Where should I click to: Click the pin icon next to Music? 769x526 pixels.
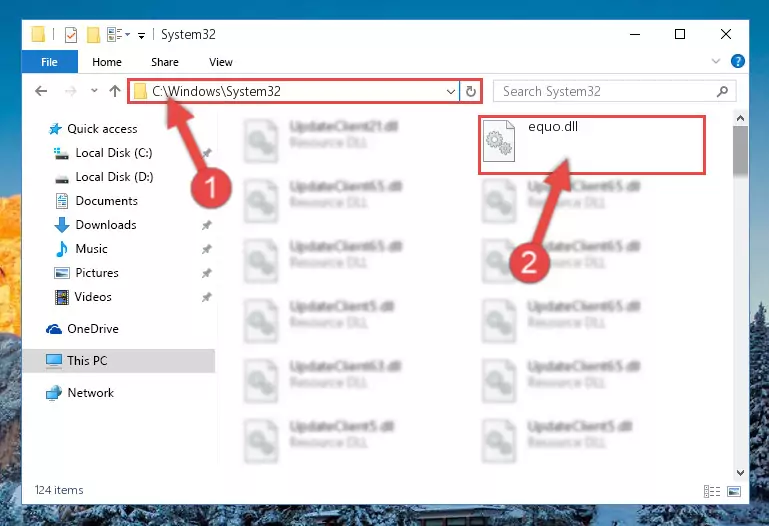(x=206, y=249)
